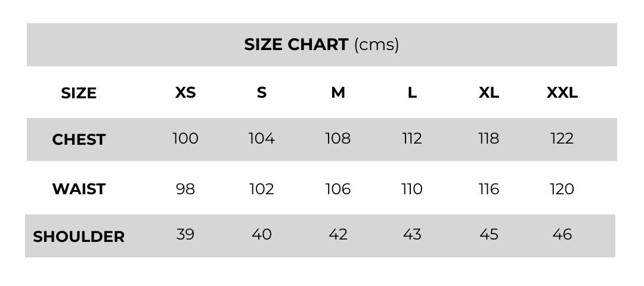The width and height of the screenshot is (644, 286).
Task: Click the XXL size column header
Action: tap(562, 93)
